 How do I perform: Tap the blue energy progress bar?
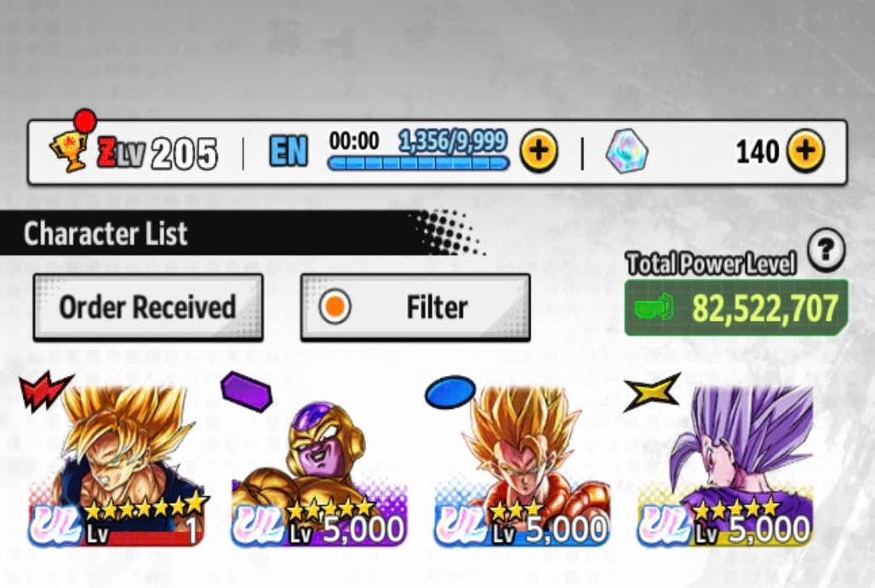pos(418,163)
